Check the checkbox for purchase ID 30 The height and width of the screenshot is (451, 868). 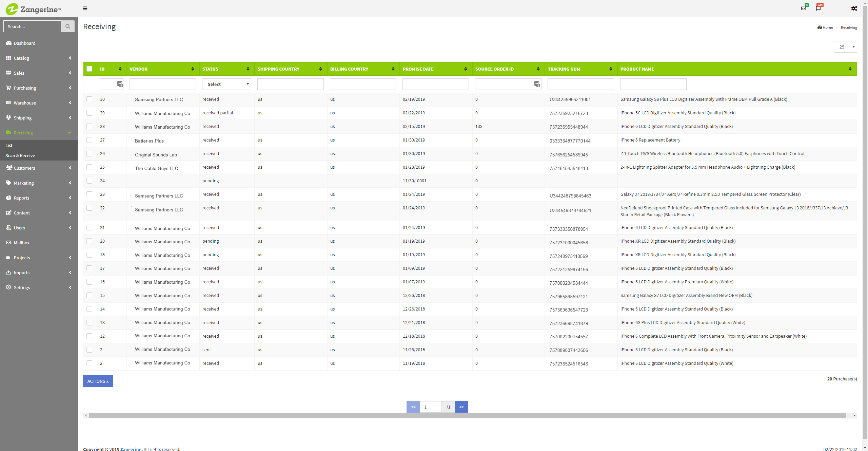pyautogui.click(x=90, y=99)
